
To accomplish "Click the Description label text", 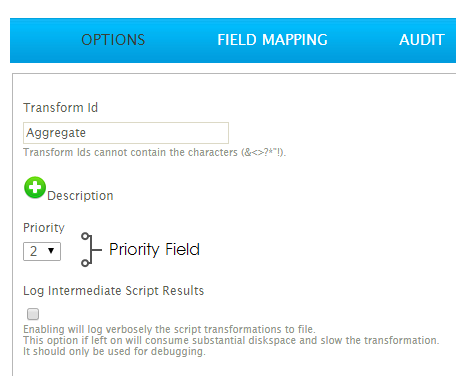I will pos(80,196).
